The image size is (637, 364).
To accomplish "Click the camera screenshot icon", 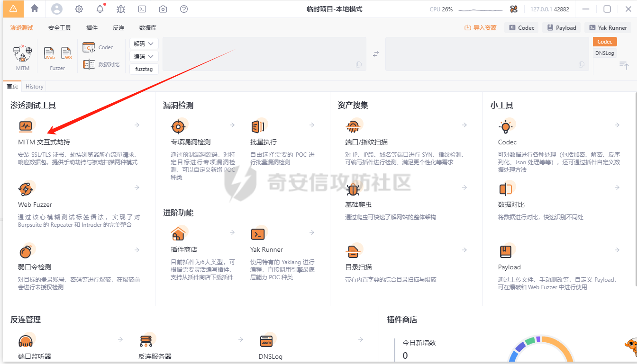I will coord(163,9).
